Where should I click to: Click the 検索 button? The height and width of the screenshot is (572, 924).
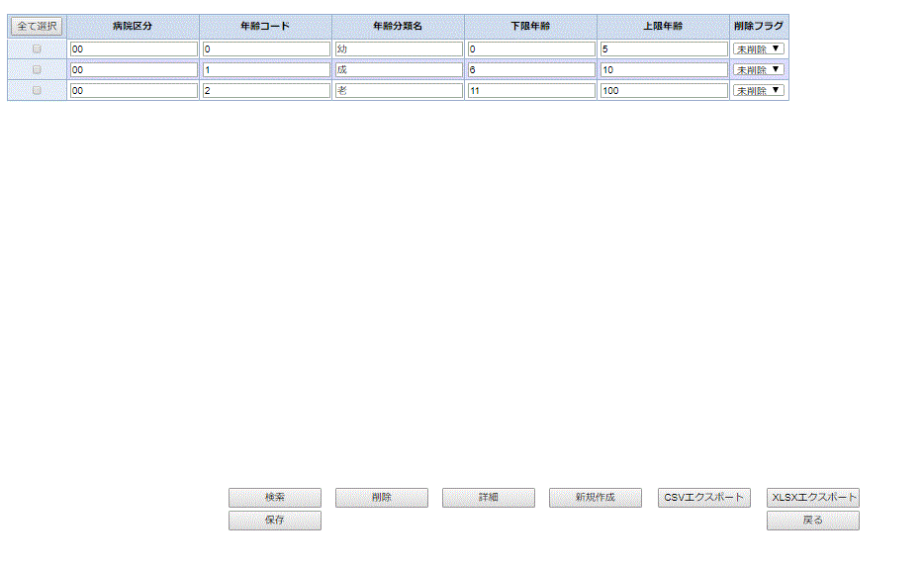tap(275, 497)
